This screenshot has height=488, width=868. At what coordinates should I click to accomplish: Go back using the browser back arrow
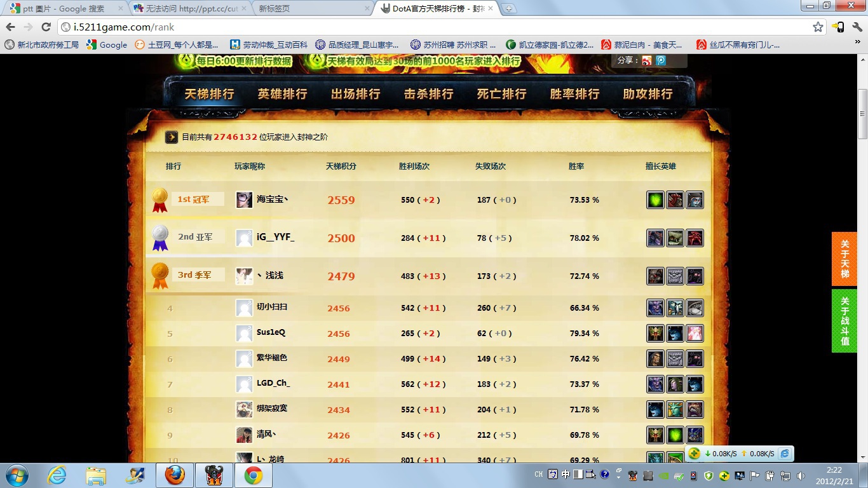coord(11,27)
